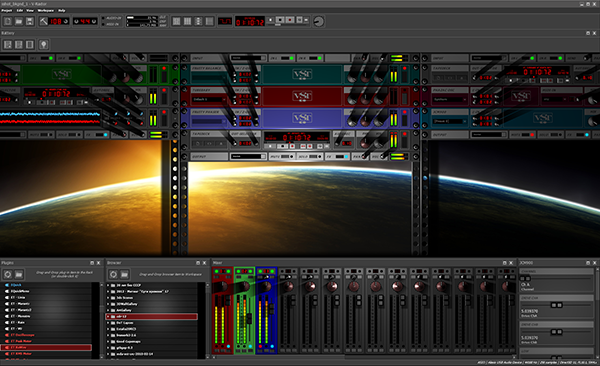Click the first grid layout icon in toolbar

[x=176, y=21]
